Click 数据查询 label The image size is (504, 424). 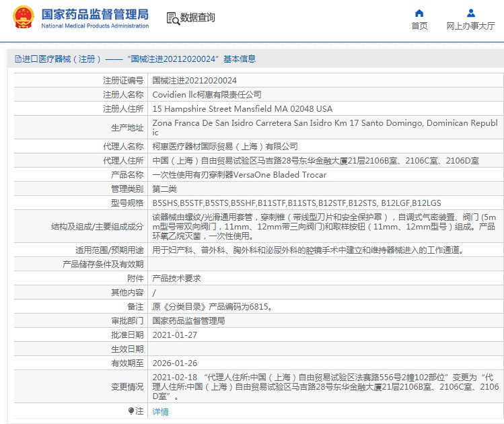coord(197,17)
